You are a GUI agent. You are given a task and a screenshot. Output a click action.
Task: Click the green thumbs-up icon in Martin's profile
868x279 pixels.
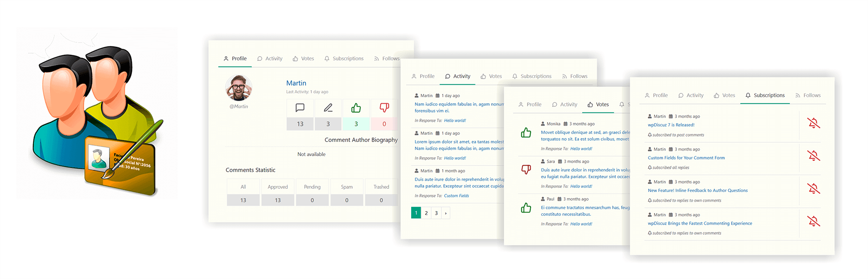[x=356, y=108]
